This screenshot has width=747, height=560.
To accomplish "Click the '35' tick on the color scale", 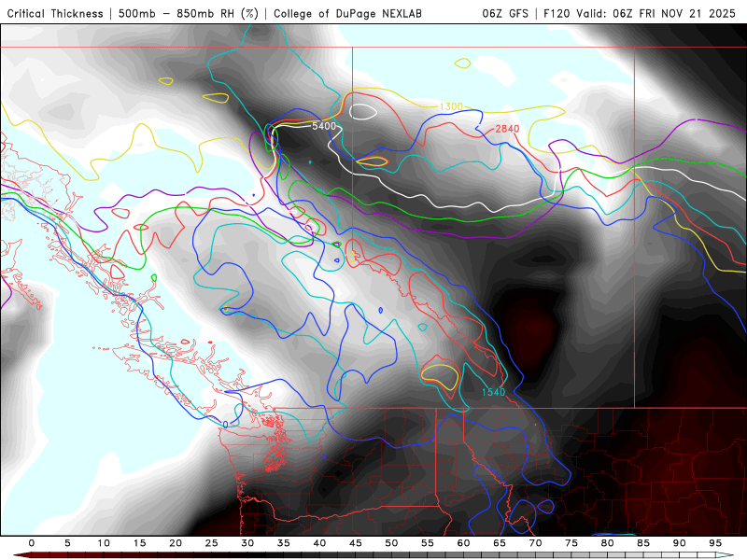I will coord(284,543).
